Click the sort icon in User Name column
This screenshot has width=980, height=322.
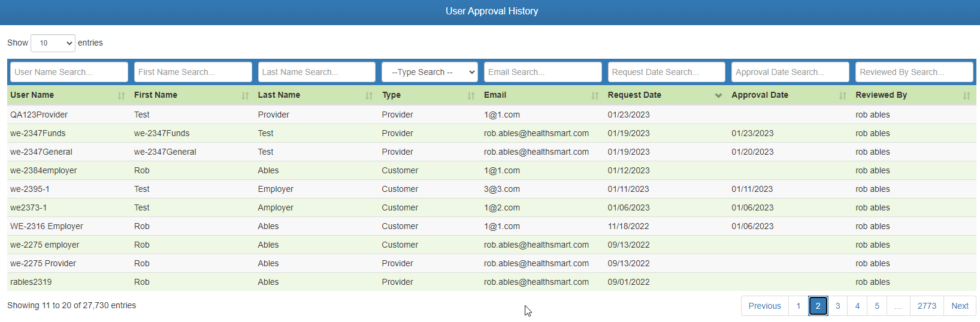pyautogui.click(x=122, y=95)
